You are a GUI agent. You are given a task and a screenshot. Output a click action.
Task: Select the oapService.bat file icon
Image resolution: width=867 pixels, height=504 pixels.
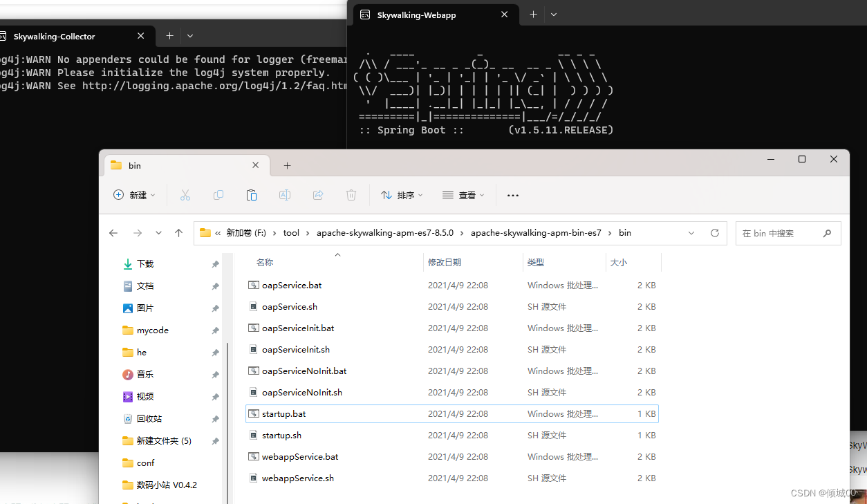click(x=254, y=285)
